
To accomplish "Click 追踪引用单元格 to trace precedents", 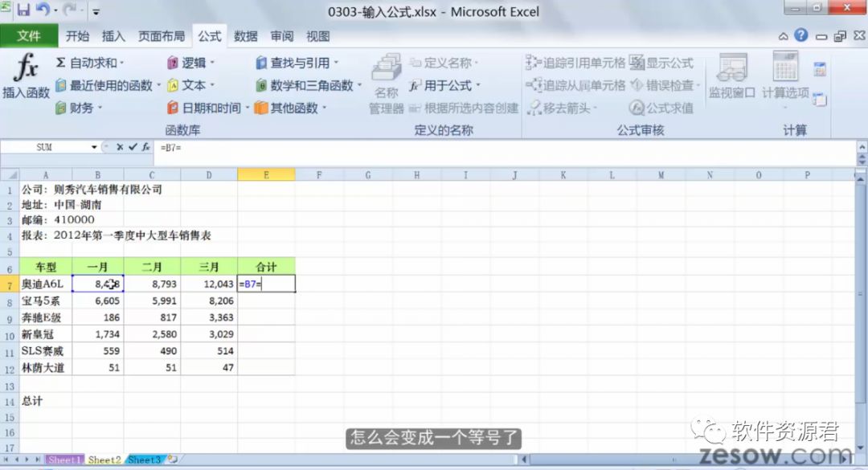I will click(575, 63).
